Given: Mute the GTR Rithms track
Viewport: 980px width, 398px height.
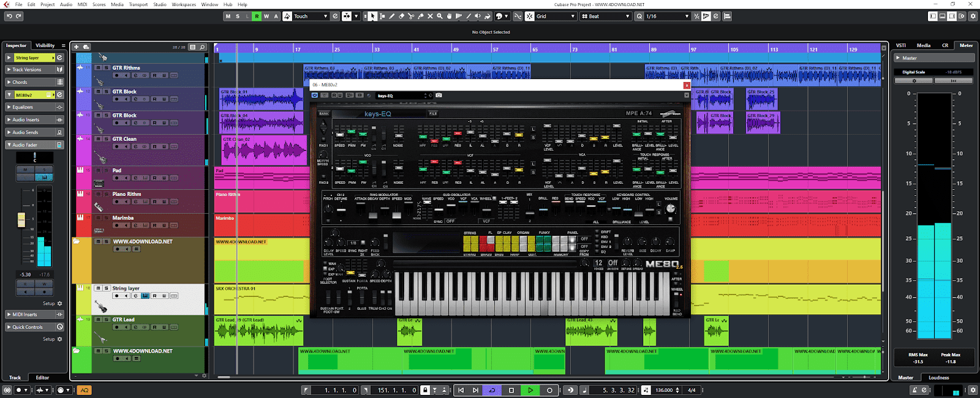Looking at the screenshot, I should point(98,68).
